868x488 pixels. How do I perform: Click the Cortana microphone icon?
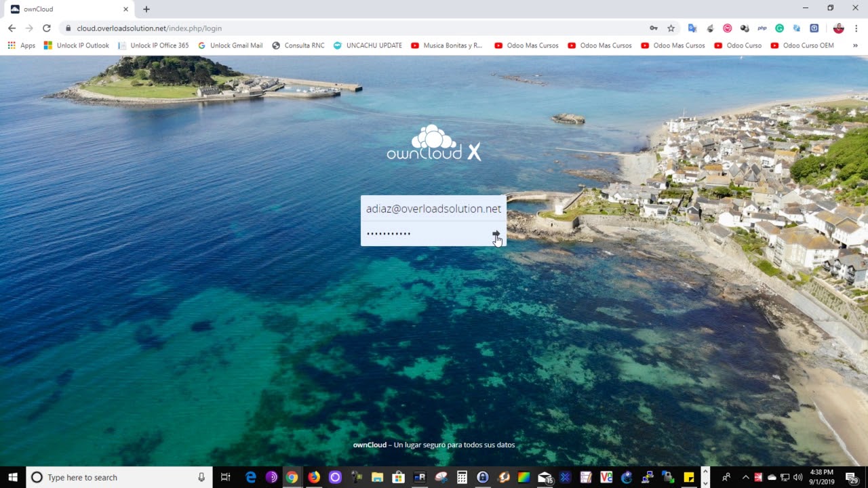click(201, 477)
